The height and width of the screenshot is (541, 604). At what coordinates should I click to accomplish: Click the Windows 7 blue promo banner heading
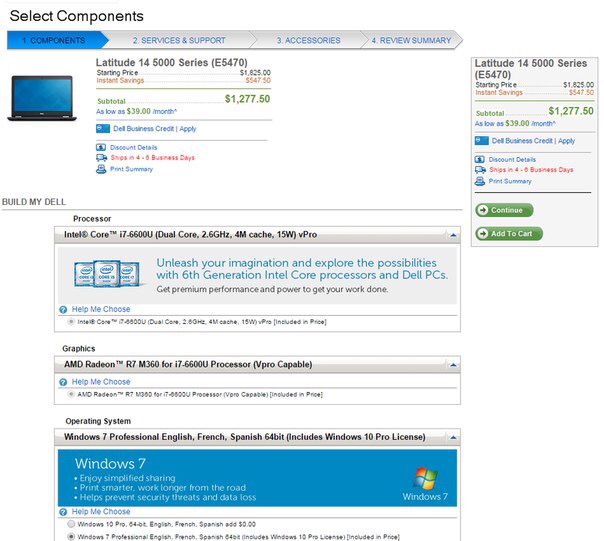tap(110, 463)
